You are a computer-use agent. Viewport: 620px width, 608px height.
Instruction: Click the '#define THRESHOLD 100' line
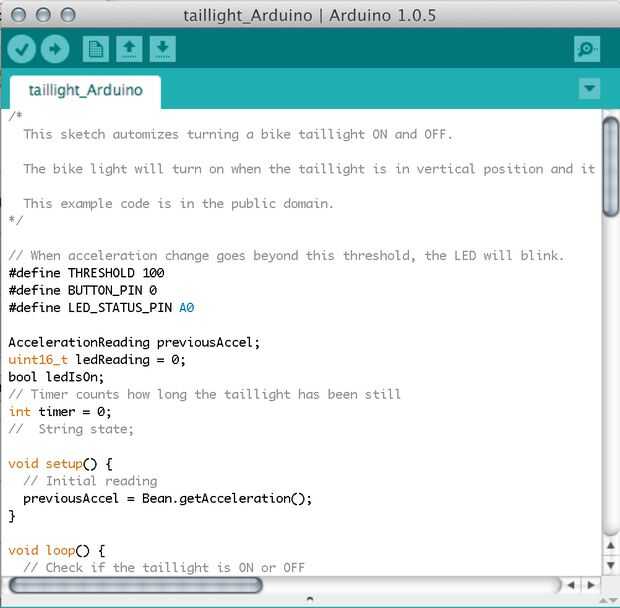[87, 273]
